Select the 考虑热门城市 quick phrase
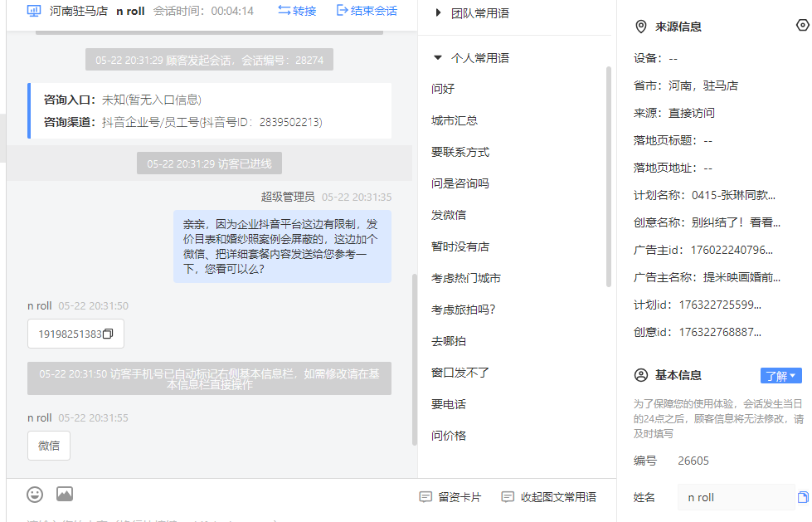812x522 pixels. [465, 278]
